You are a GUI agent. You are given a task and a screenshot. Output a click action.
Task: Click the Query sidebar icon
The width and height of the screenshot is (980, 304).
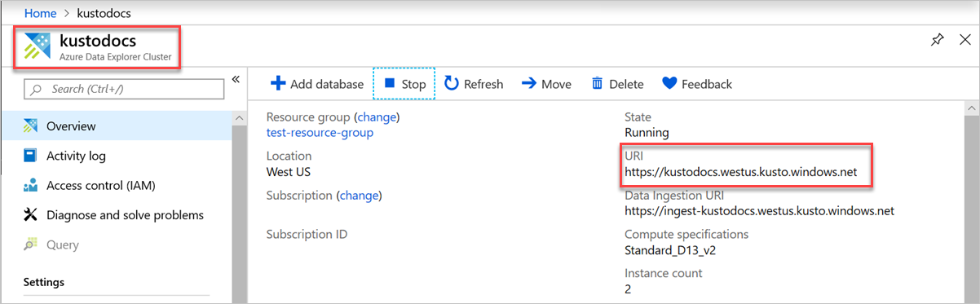pyautogui.click(x=30, y=245)
